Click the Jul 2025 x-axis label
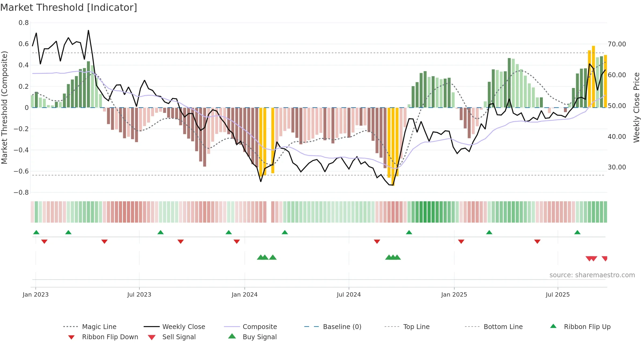Viewport: 644px width, 362px height. tap(558, 295)
